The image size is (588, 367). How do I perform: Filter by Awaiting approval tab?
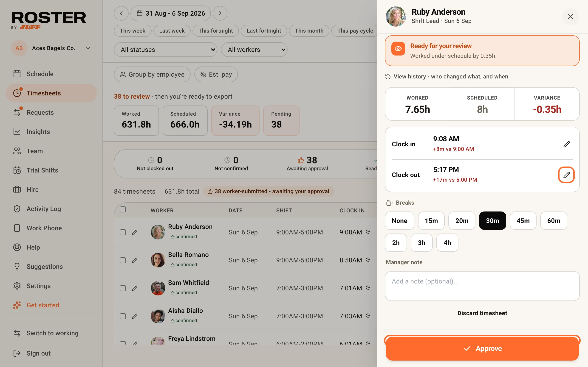307,164
